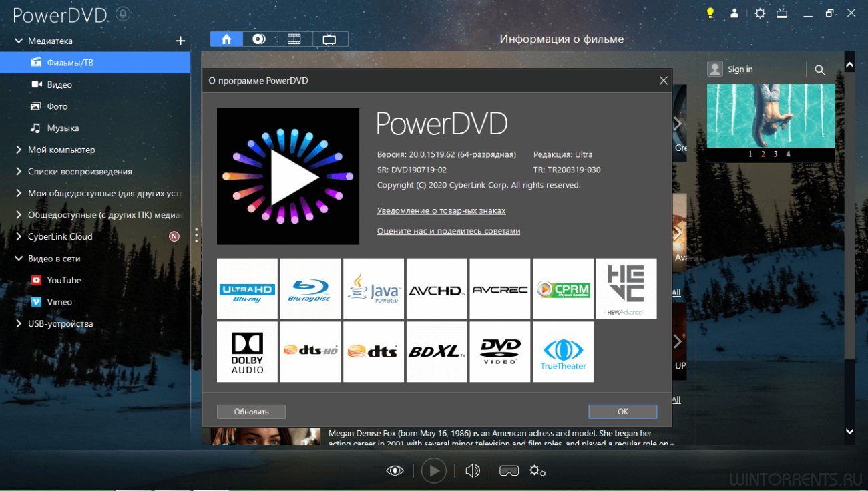Click the notification bell beside PowerDVD
868x491 pixels.
(123, 13)
